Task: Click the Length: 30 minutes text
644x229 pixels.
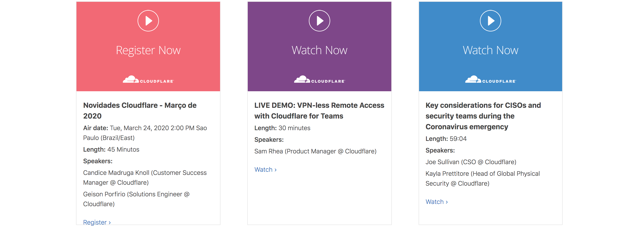Action: tap(282, 128)
